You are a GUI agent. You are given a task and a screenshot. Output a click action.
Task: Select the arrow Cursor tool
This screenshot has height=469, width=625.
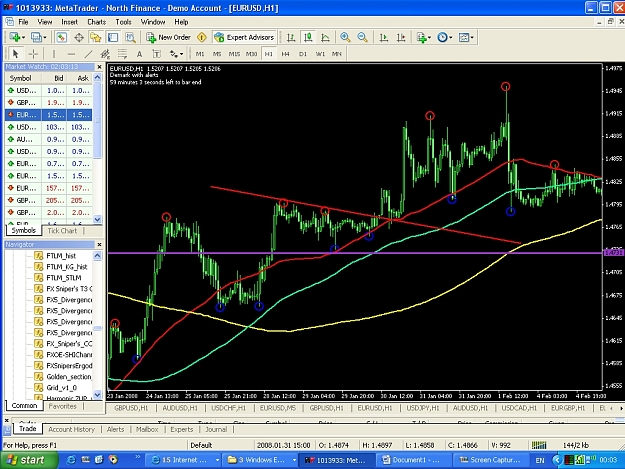(x=16, y=54)
